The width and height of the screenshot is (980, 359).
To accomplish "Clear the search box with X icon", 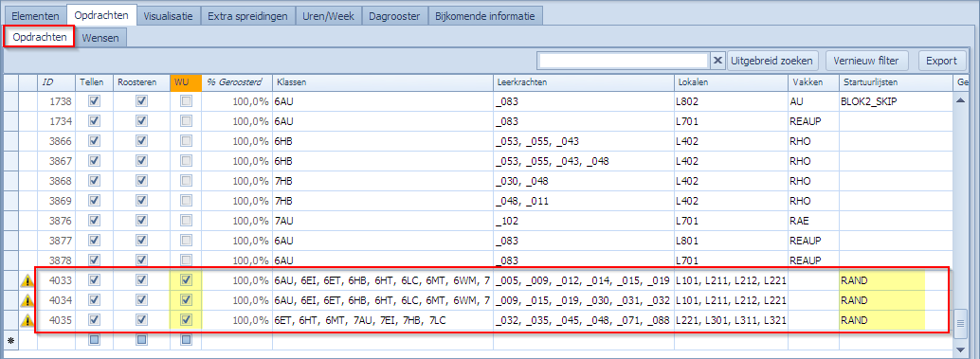I will (x=717, y=61).
